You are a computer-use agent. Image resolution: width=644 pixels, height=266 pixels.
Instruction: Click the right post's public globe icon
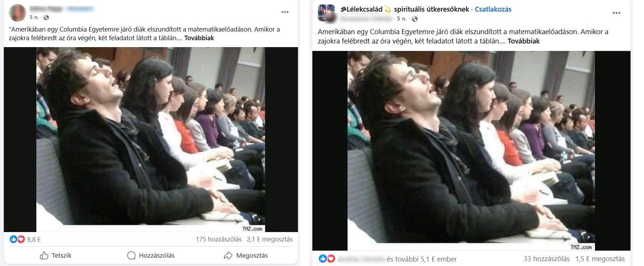(x=415, y=19)
